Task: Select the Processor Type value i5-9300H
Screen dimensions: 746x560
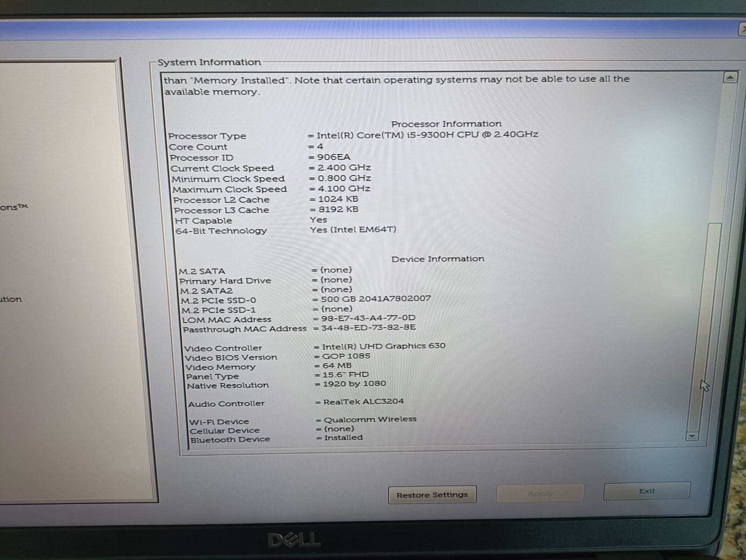Action: tap(427, 135)
